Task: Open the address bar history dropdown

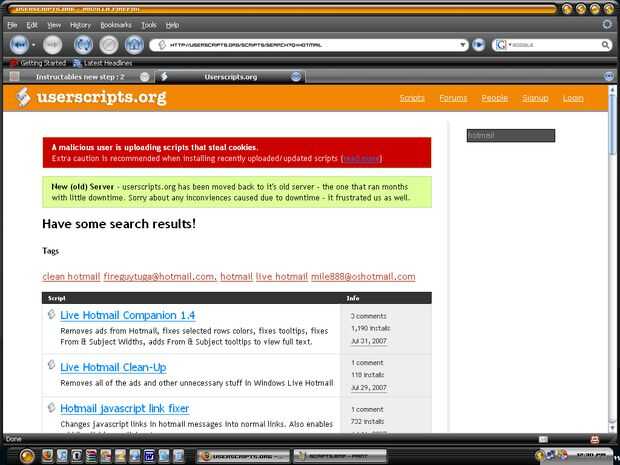Action: click(462, 45)
